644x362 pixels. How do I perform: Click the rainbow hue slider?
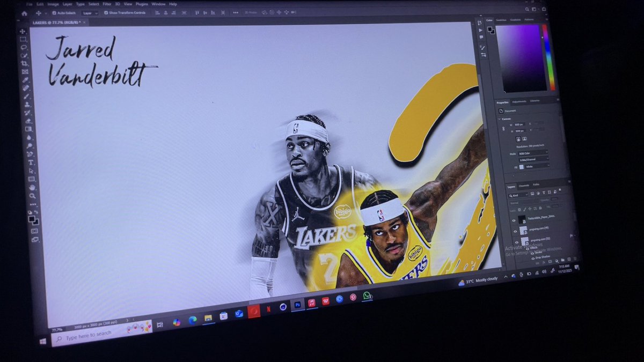tap(549, 57)
